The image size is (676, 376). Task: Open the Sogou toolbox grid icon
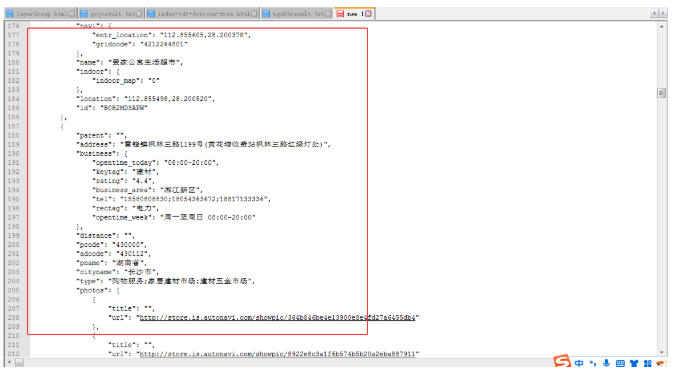(x=648, y=363)
